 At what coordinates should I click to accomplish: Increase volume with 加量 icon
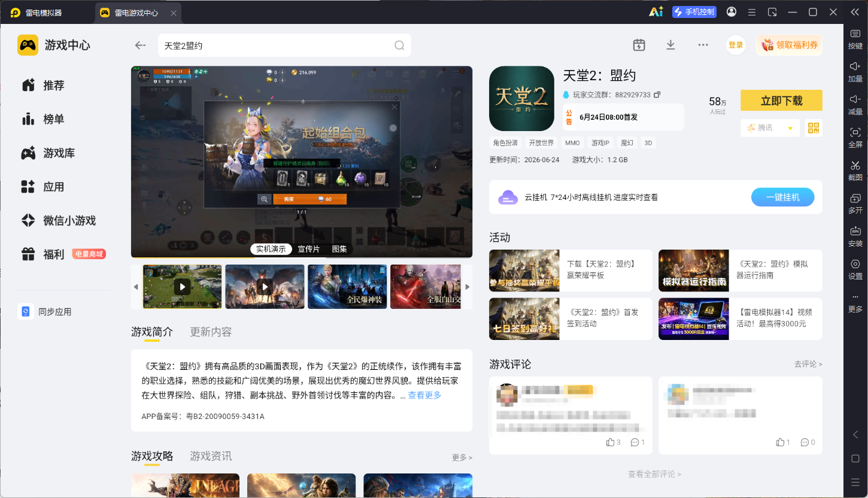pos(855,72)
